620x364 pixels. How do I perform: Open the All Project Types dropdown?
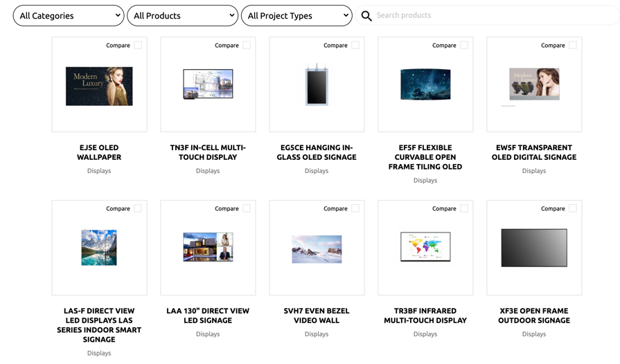(x=296, y=15)
